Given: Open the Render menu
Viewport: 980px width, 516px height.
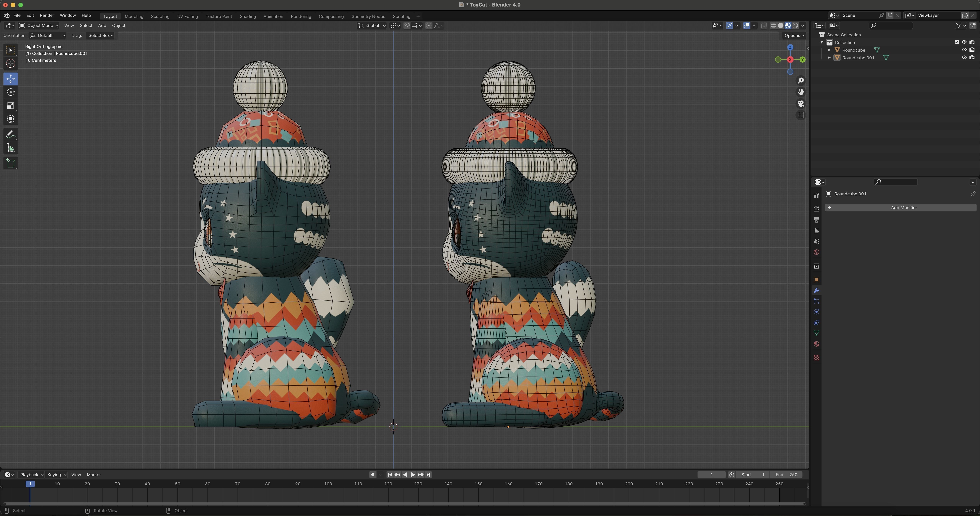Looking at the screenshot, I should pyautogui.click(x=47, y=15).
